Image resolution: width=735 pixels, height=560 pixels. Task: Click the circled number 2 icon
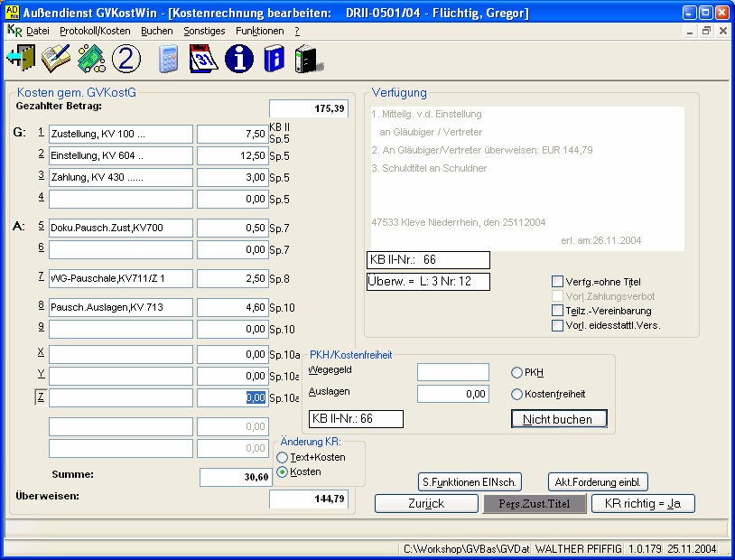(126, 59)
